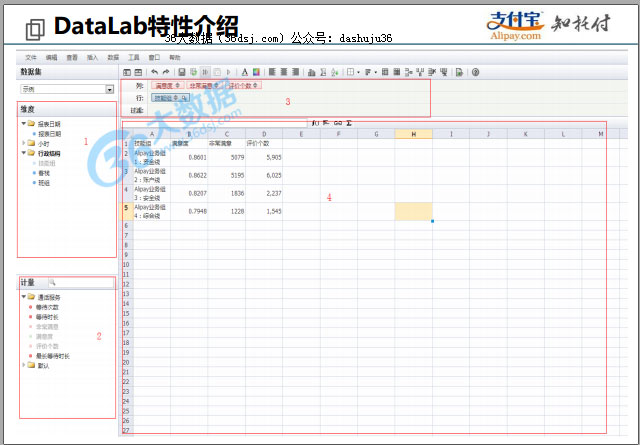Click the formula bar above the grid

216,123
